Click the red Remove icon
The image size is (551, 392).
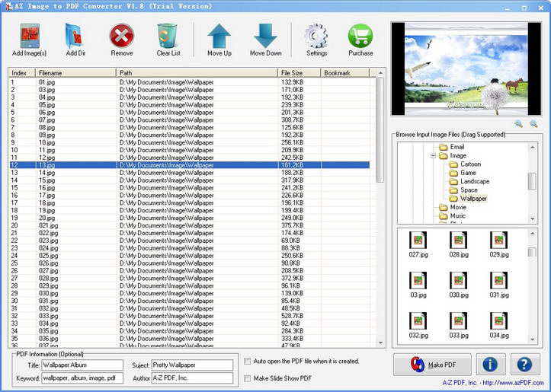point(122,36)
